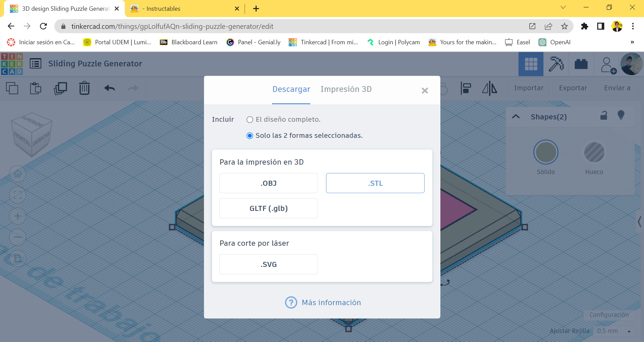Reset view with the home icon
This screenshot has width=644, height=342.
(18, 174)
